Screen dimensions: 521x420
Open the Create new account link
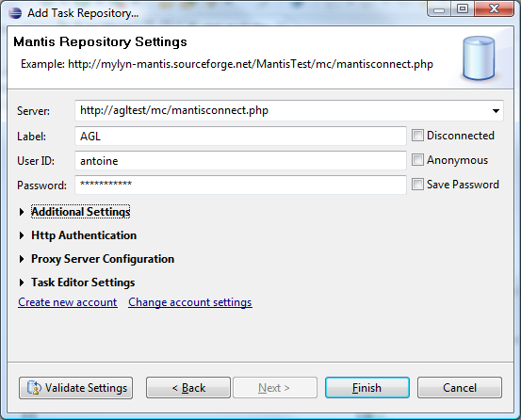(68, 302)
